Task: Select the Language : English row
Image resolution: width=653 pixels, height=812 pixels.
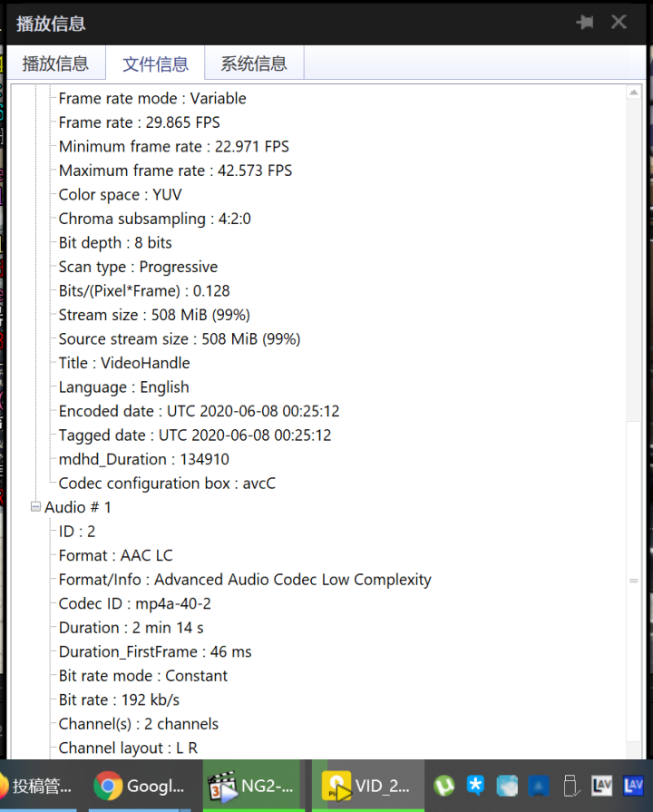Action: click(123, 387)
